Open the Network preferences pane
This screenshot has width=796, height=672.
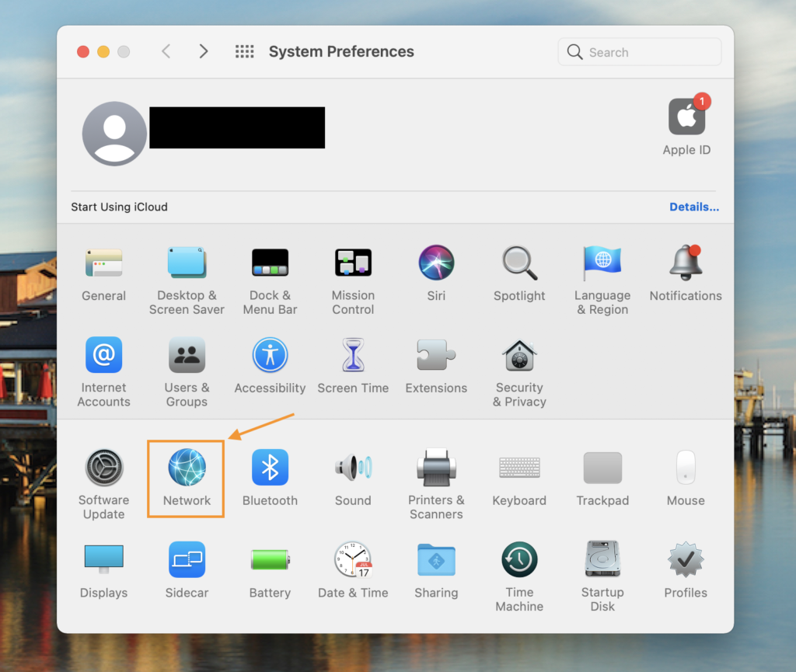point(187,468)
